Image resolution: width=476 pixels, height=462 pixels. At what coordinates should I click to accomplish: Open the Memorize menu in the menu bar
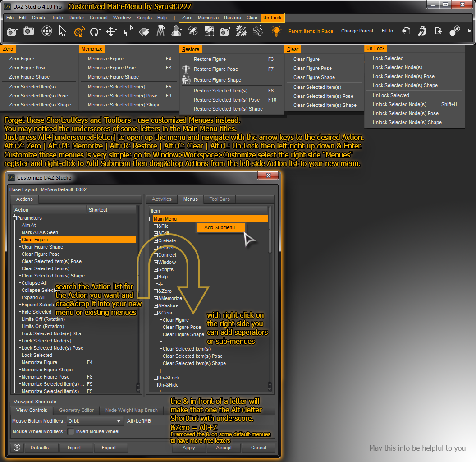(x=208, y=18)
